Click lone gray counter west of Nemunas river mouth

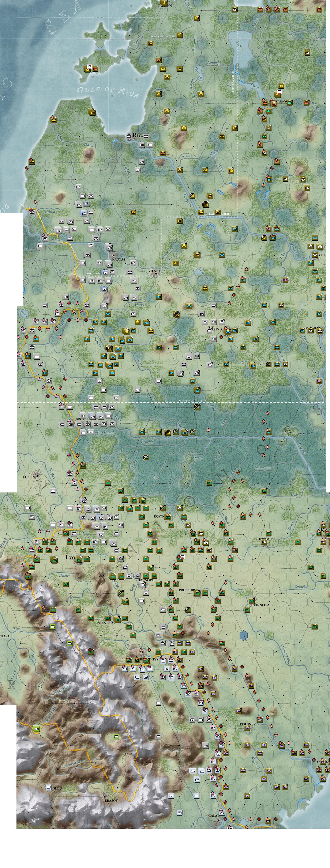coord(40,246)
